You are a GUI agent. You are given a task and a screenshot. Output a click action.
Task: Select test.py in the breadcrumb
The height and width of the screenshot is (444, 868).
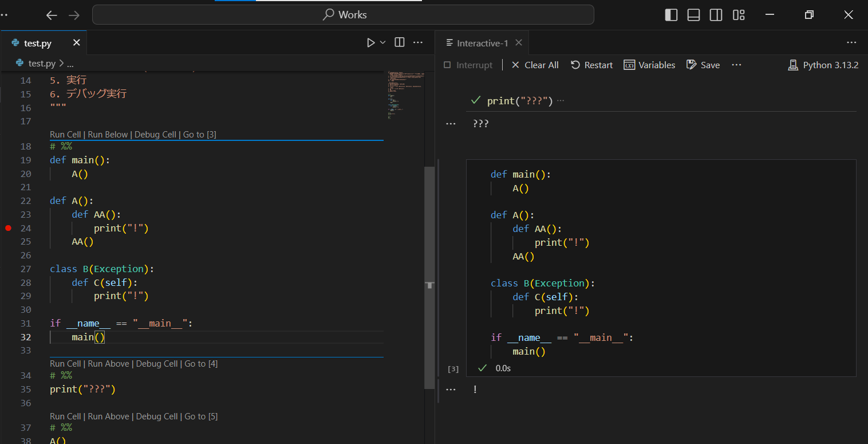[x=42, y=64]
